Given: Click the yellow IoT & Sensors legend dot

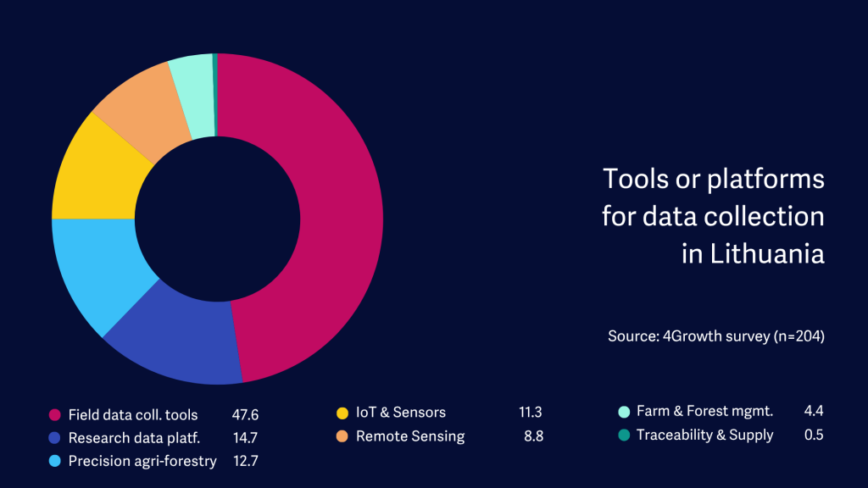Looking at the screenshot, I should click(342, 413).
